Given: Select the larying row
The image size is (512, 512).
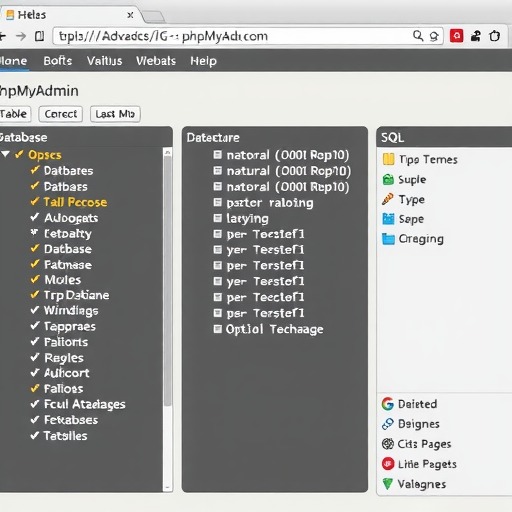Looking at the screenshot, I should 247,219.
